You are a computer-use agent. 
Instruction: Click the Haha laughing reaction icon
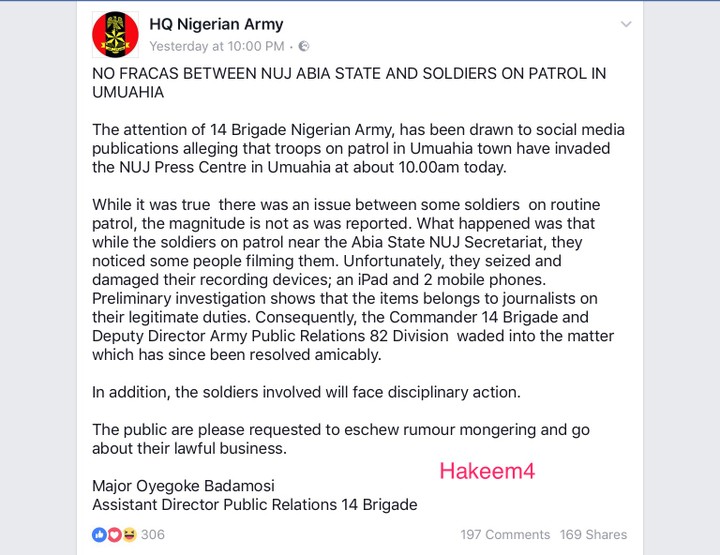(128, 535)
